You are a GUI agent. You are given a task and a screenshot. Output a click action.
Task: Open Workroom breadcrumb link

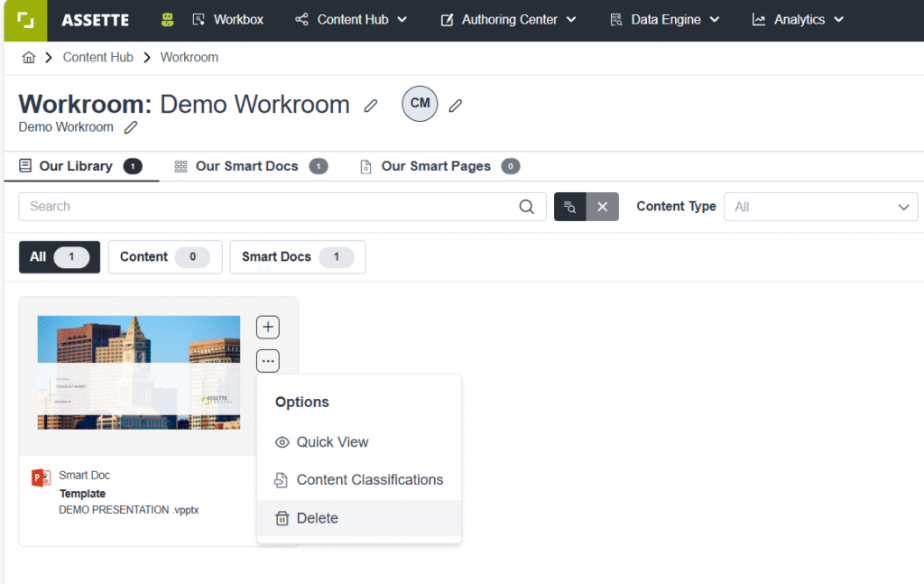click(189, 57)
